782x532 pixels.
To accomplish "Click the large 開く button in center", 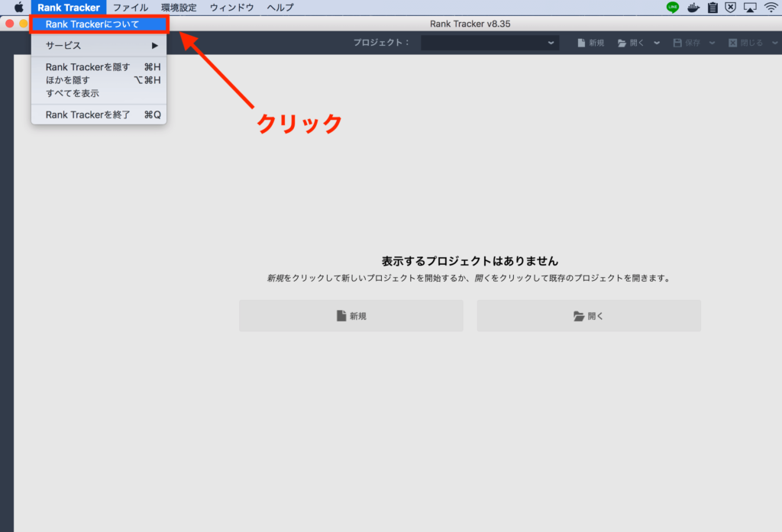I will tap(589, 315).
